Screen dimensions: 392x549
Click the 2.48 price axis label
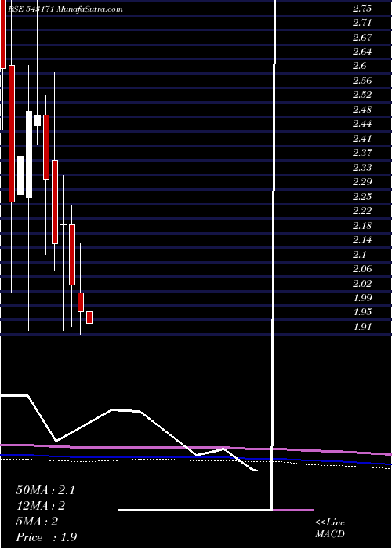click(x=362, y=111)
